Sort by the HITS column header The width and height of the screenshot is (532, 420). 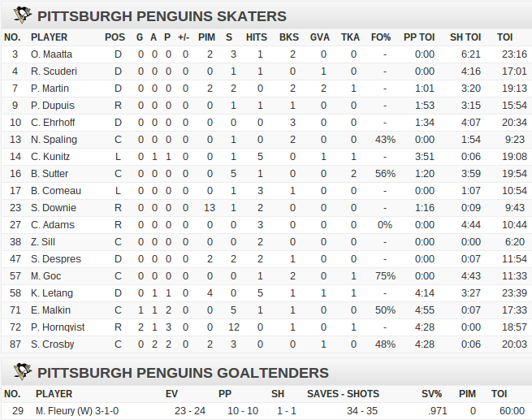256,37
